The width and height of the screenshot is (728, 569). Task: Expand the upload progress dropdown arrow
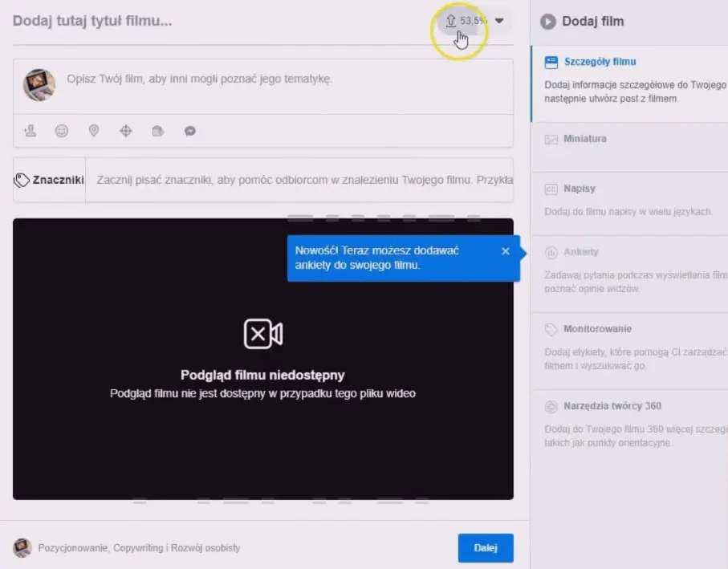point(499,21)
